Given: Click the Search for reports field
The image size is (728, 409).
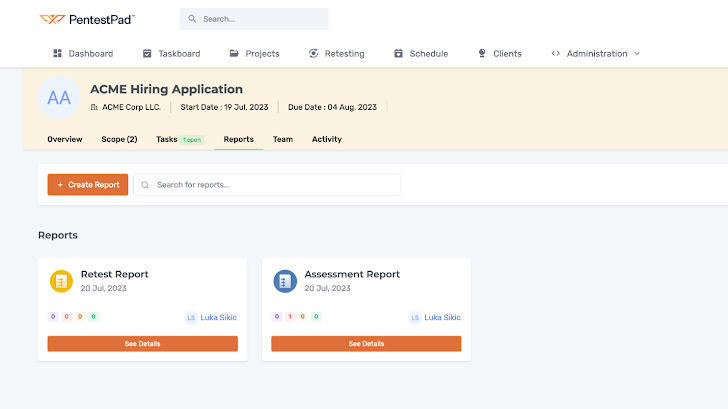Looking at the screenshot, I should click(x=270, y=185).
